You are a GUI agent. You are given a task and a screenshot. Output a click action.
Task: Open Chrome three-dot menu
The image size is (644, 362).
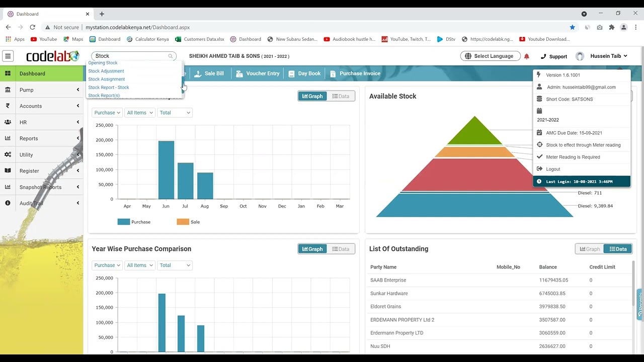636,27
